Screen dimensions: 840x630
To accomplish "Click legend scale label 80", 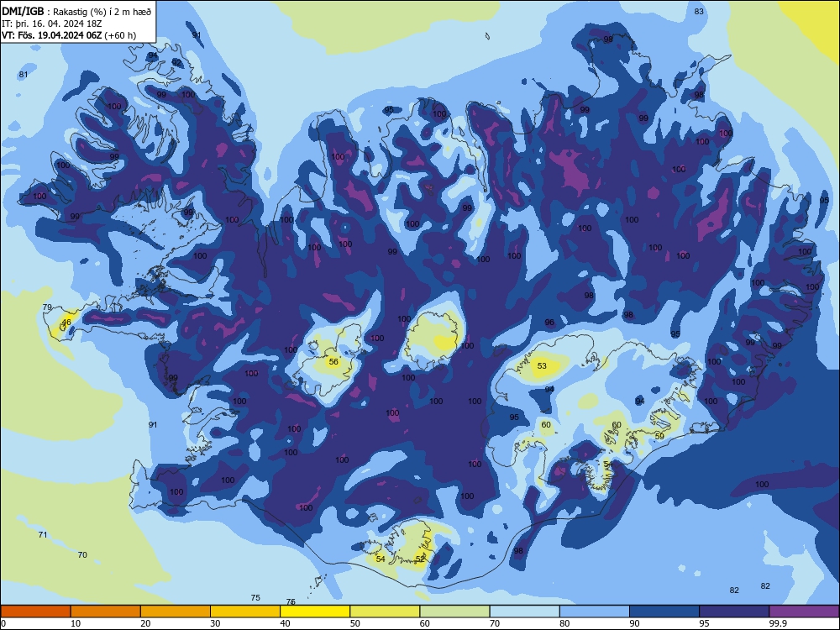I will coord(564,623).
